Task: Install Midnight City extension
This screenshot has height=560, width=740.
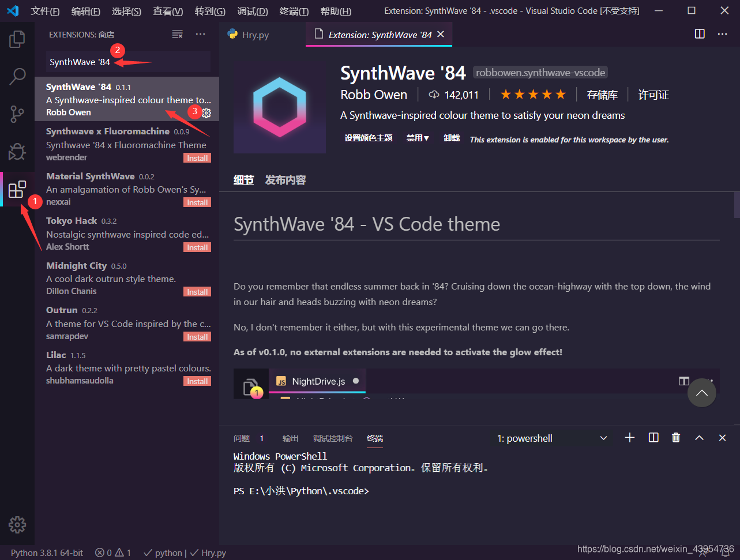Action: tap(197, 292)
